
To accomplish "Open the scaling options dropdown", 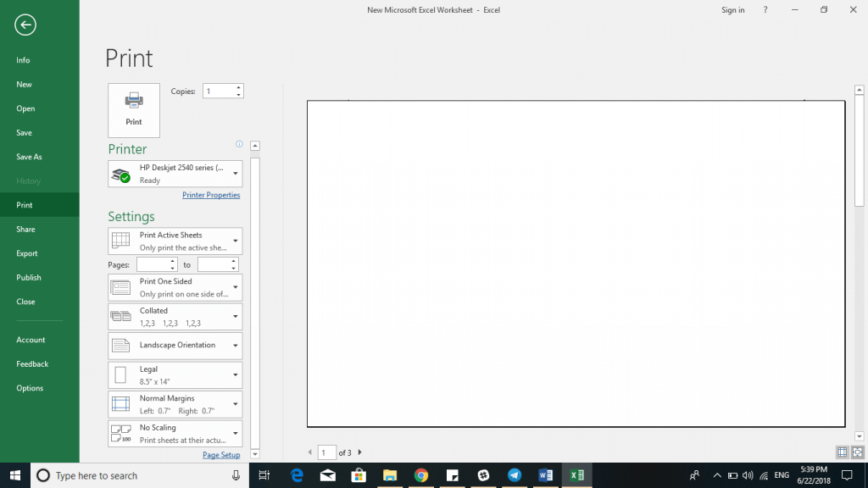I will tap(235, 433).
